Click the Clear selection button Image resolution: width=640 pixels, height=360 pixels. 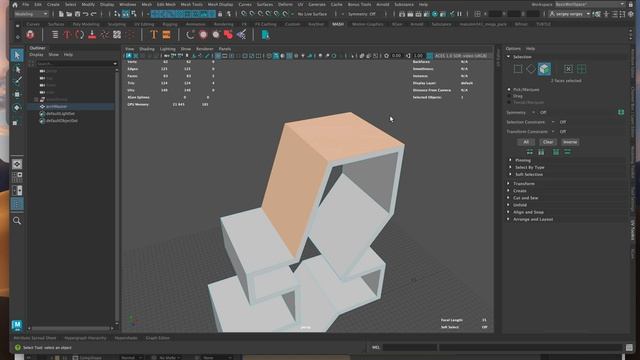[548, 142]
